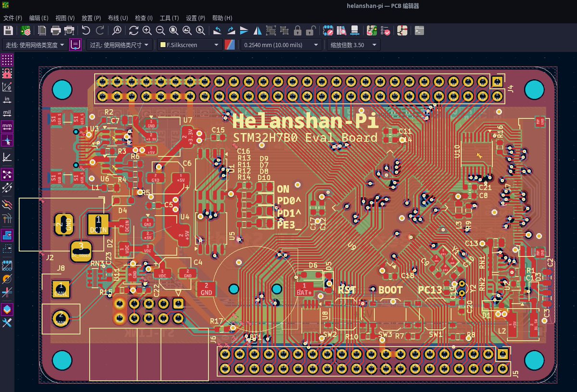The width and height of the screenshot is (577, 392).
Task: Open the 放置(P) menu
Action: click(x=91, y=18)
